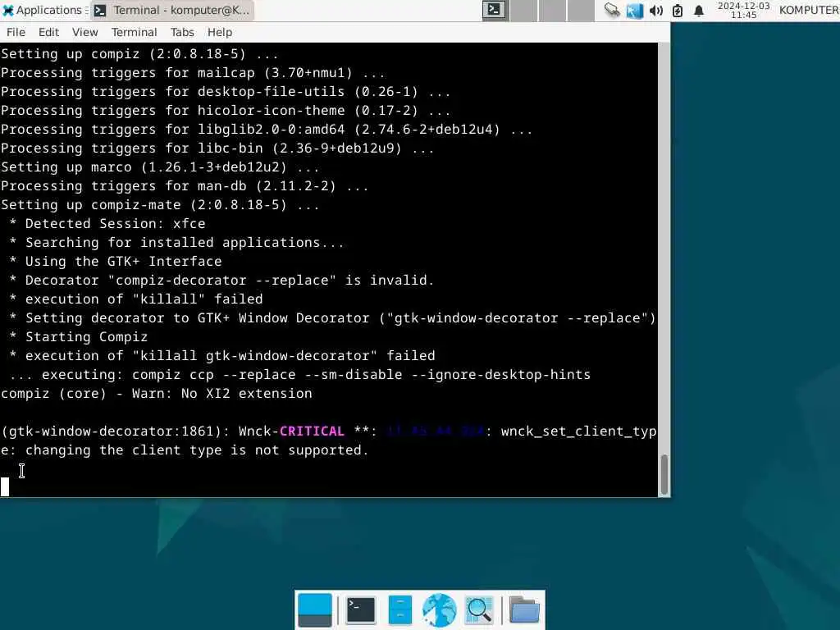Launch web browser globe icon in dock
Screen dimensions: 840x630
tap(440, 610)
